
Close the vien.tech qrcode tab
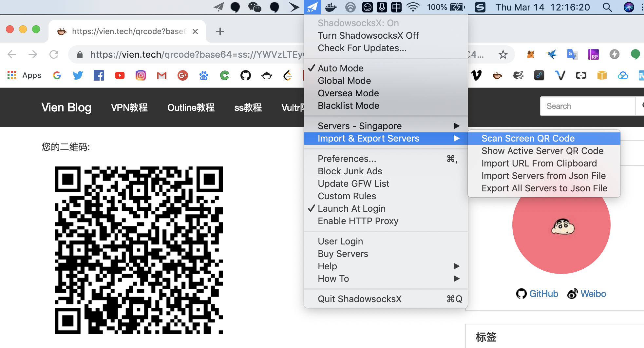coord(195,31)
